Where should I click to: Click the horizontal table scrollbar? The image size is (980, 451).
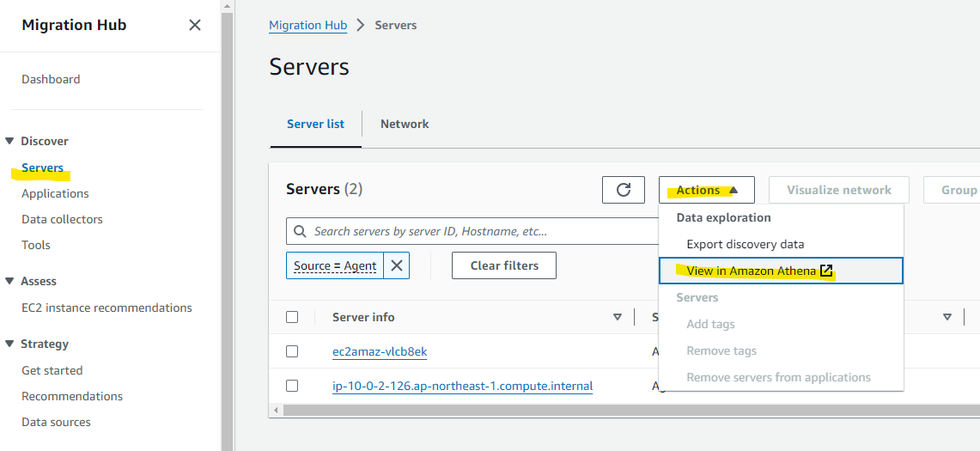630,411
